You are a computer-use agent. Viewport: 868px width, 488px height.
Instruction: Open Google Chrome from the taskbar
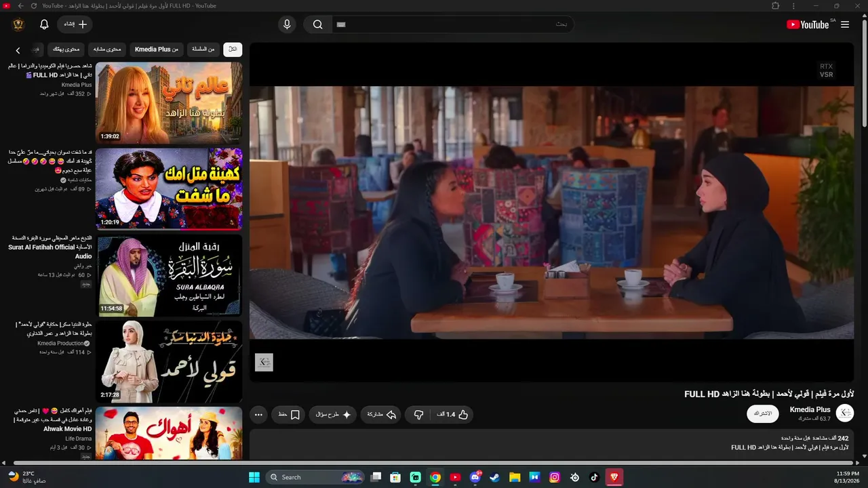[x=435, y=477]
